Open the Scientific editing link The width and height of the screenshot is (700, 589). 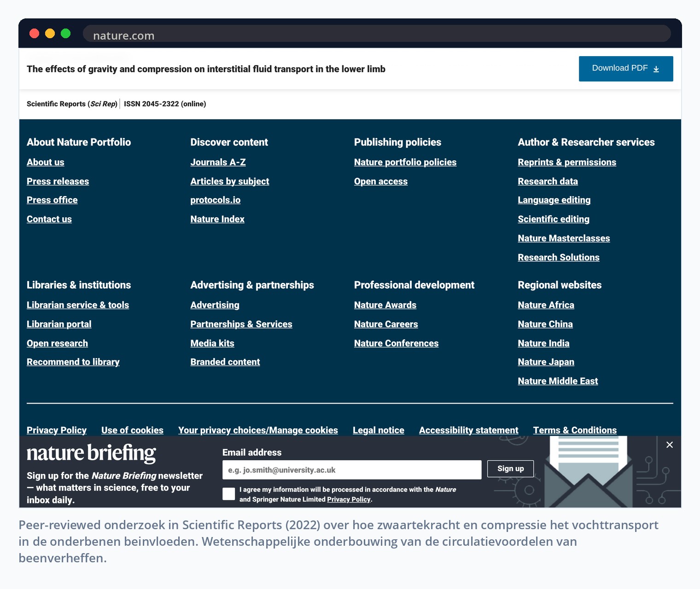coord(554,219)
